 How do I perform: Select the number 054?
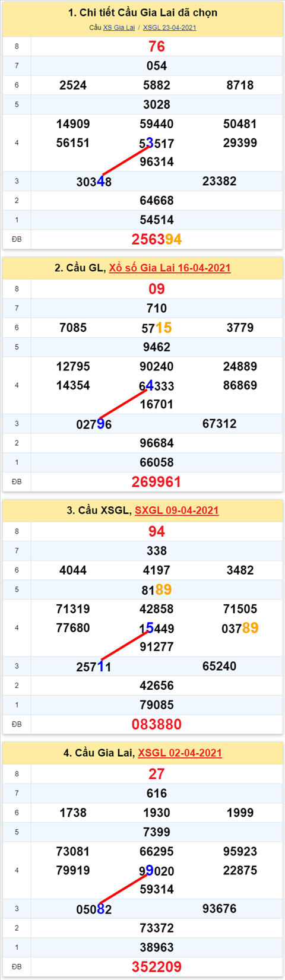(157, 66)
